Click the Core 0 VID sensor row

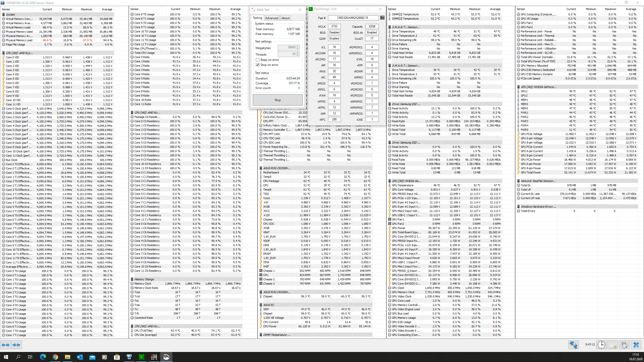click(58, 57)
